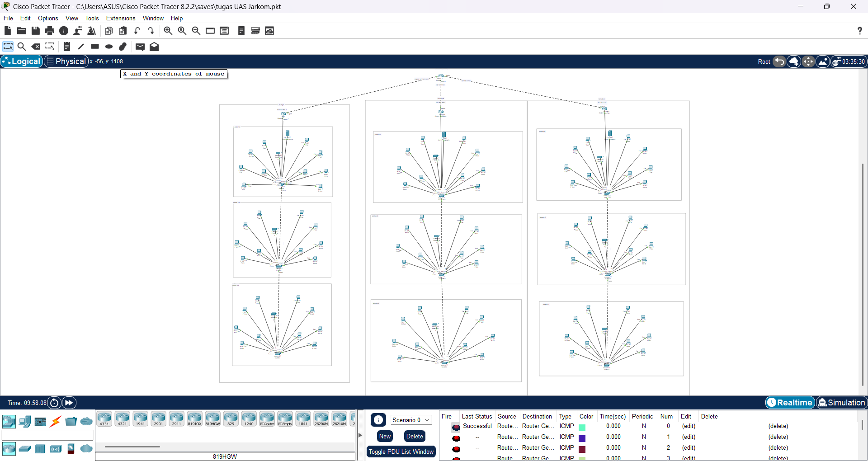
Task: Select the 2911 router model
Action: point(176,419)
